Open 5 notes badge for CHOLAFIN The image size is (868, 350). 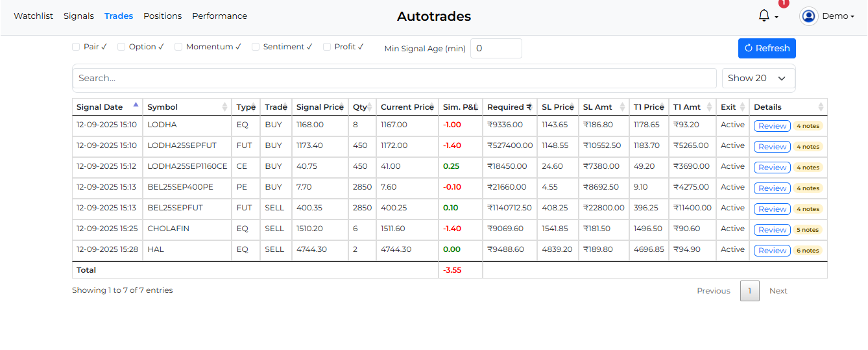pyautogui.click(x=808, y=230)
